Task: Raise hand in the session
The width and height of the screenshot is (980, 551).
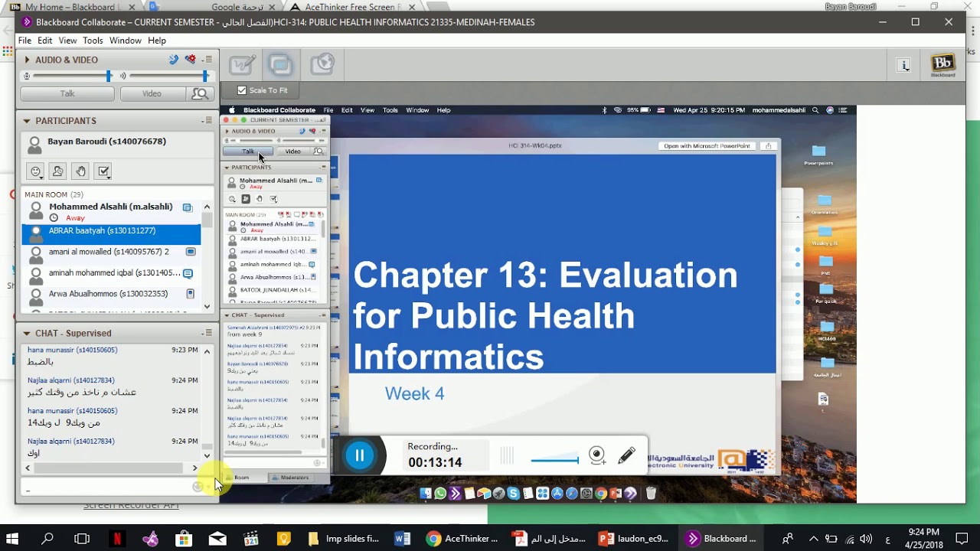Action: click(x=81, y=171)
